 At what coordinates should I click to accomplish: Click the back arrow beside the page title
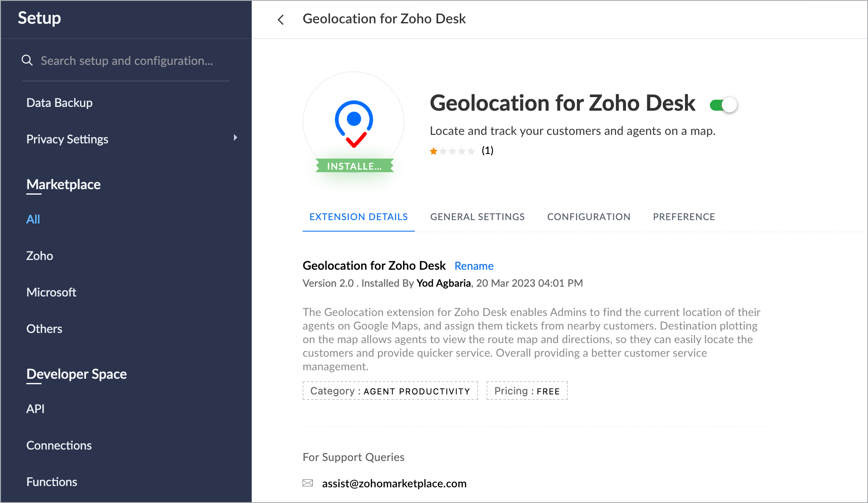(x=281, y=20)
